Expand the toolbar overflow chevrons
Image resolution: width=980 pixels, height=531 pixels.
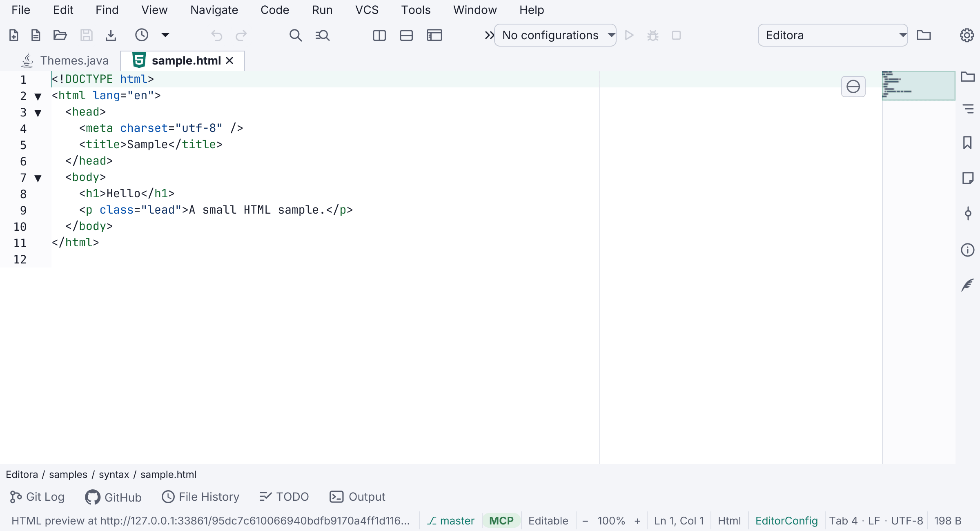click(x=489, y=35)
